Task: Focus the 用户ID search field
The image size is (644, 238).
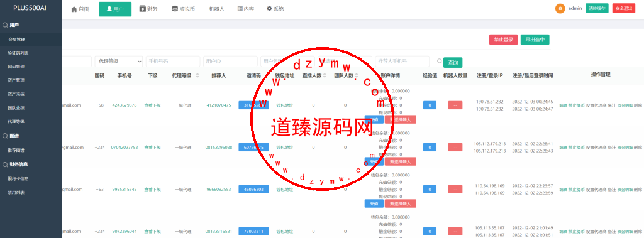Action: tap(230, 61)
